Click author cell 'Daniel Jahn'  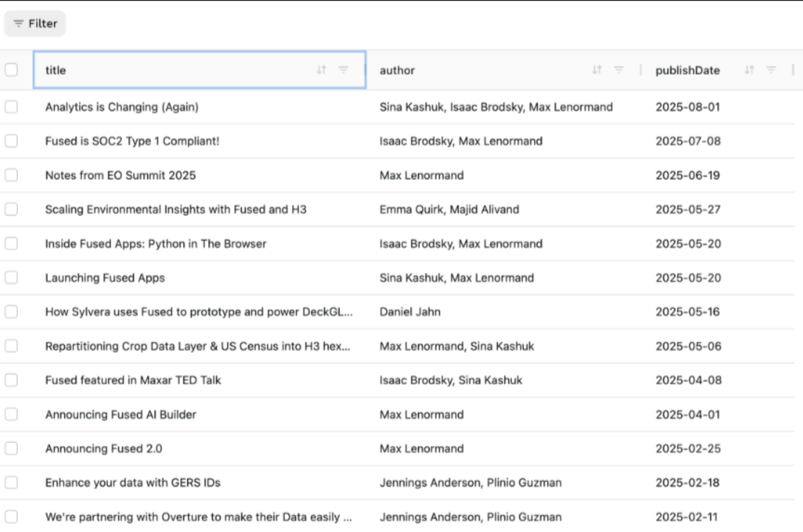tap(410, 312)
